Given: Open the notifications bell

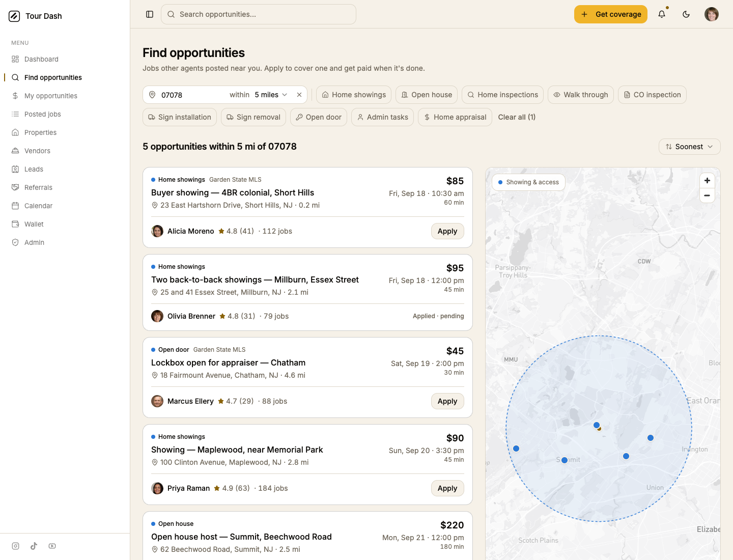Looking at the screenshot, I should (662, 14).
